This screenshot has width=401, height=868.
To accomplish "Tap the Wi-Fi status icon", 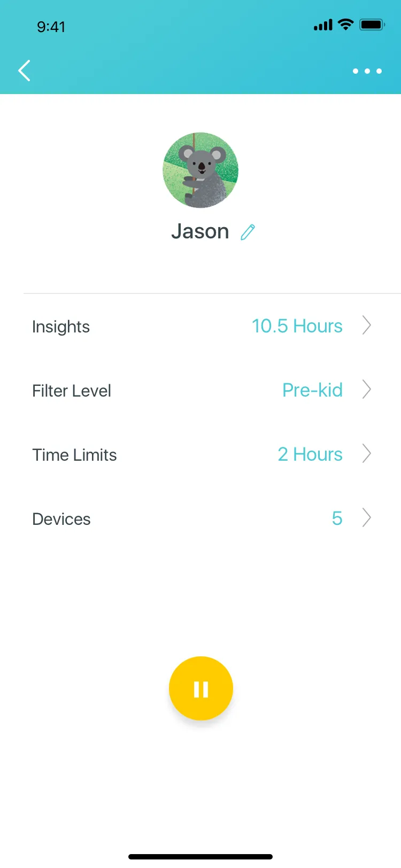I will pos(346,25).
